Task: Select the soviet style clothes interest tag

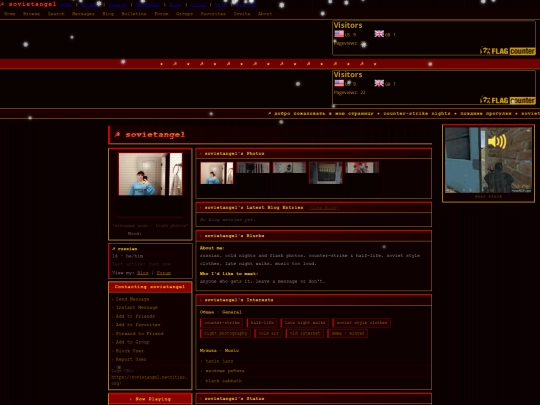Action: point(362,323)
